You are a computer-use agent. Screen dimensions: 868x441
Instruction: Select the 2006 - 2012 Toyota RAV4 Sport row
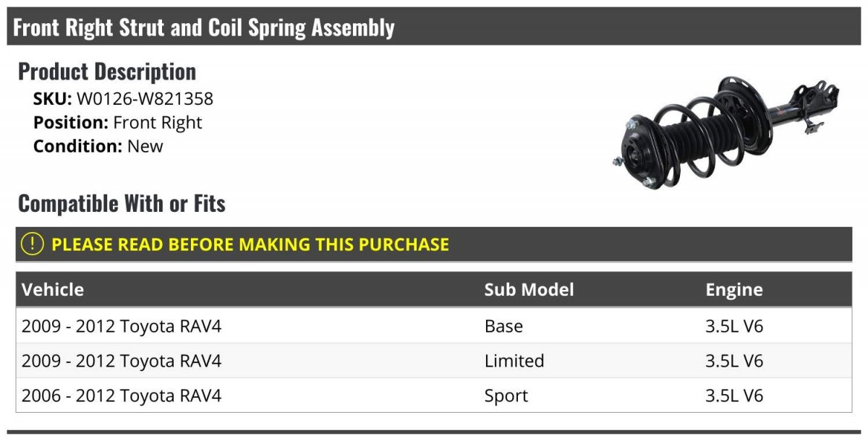[122, 395]
